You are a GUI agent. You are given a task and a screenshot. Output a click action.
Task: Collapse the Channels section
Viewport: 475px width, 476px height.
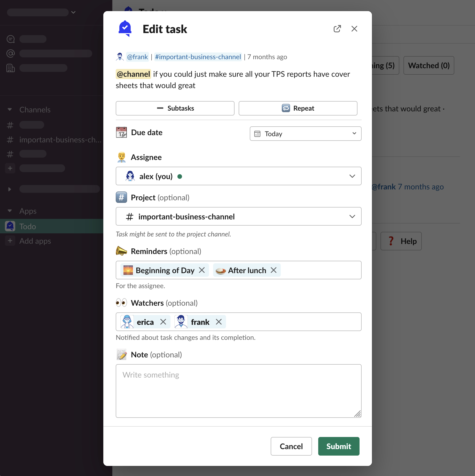[x=10, y=110]
